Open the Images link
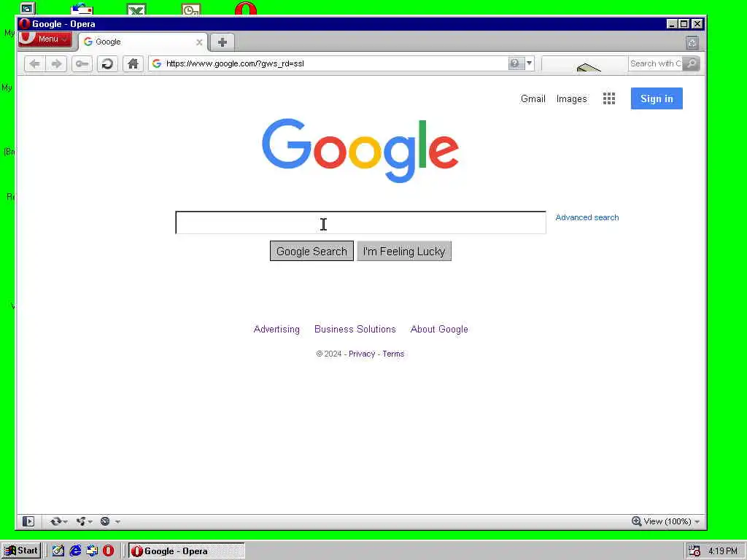 pos(572,98)
